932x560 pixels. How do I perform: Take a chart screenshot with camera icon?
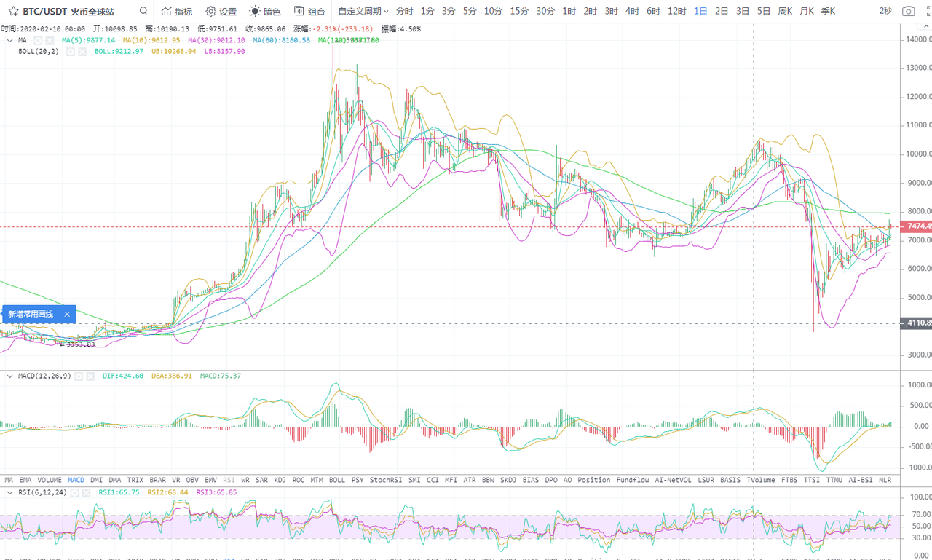pos(908,12)
